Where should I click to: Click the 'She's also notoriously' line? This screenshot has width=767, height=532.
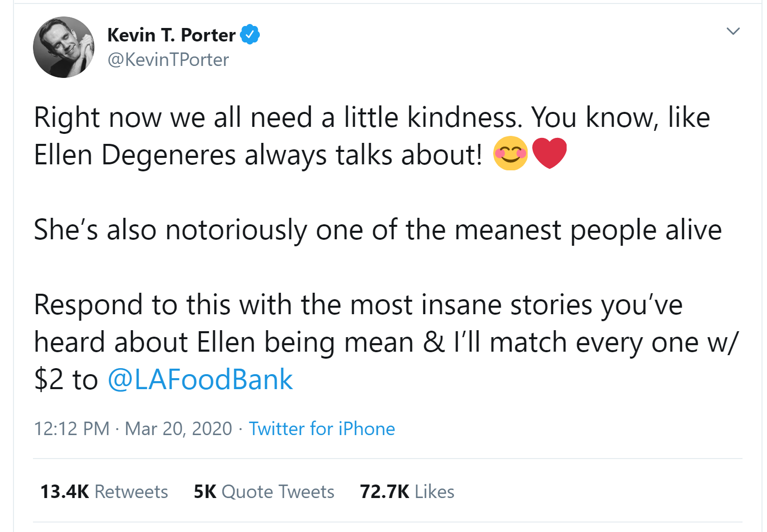point(378,230)
